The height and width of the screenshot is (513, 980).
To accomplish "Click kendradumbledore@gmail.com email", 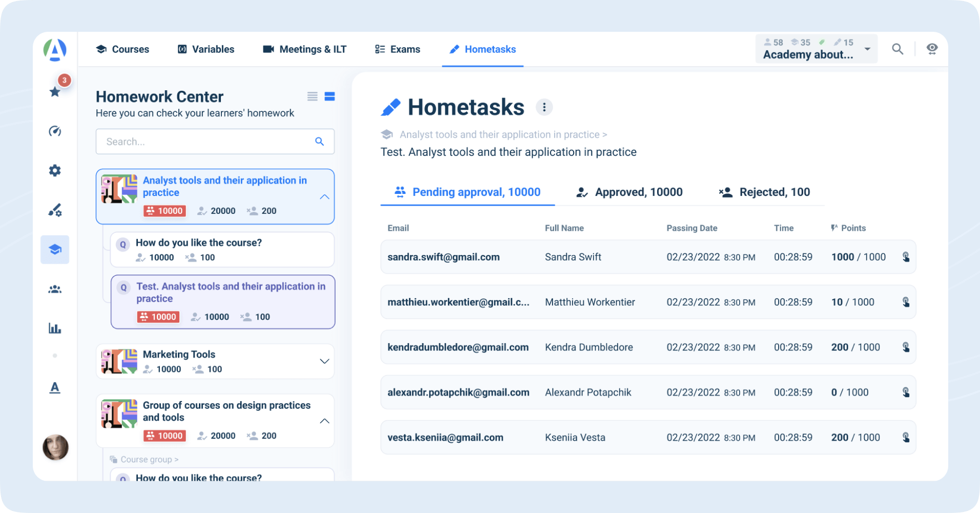I will coord(458,347).
